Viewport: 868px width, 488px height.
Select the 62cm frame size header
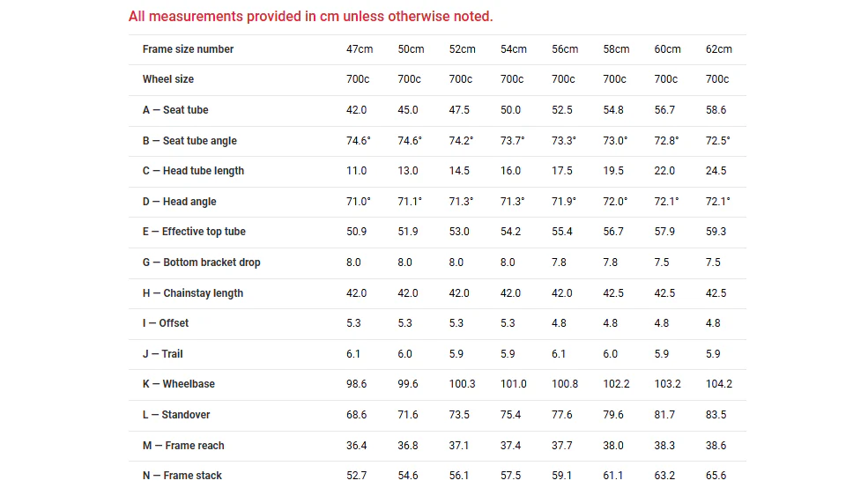pos(718,49)
